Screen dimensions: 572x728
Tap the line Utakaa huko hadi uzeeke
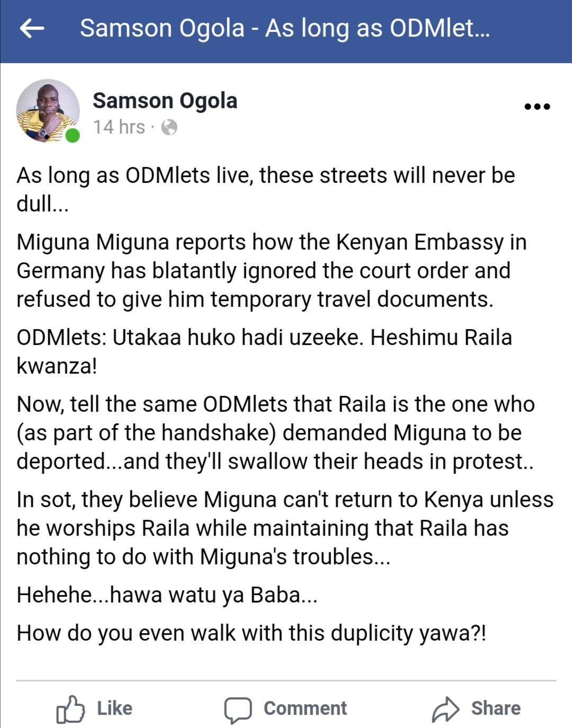[264, 352]
